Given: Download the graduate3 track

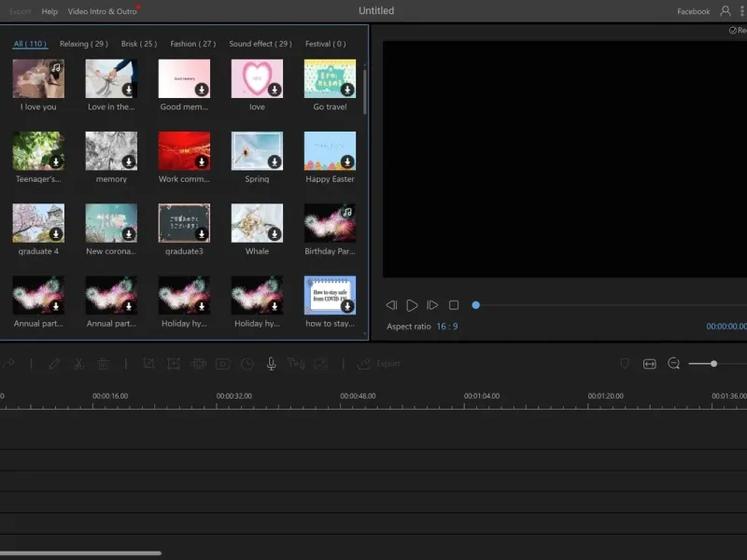Looking at the screenshot, I should pos(202,234).
